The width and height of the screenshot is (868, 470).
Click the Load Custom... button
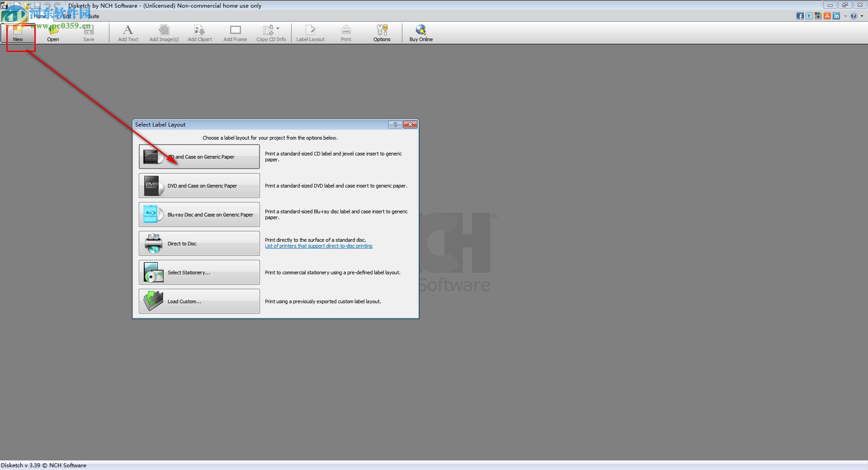point(199,301)
